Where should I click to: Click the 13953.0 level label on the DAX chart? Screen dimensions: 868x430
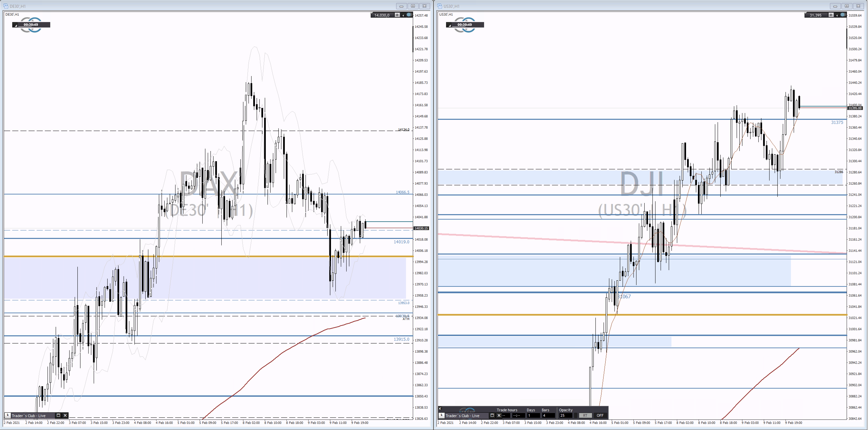(404, 303)
